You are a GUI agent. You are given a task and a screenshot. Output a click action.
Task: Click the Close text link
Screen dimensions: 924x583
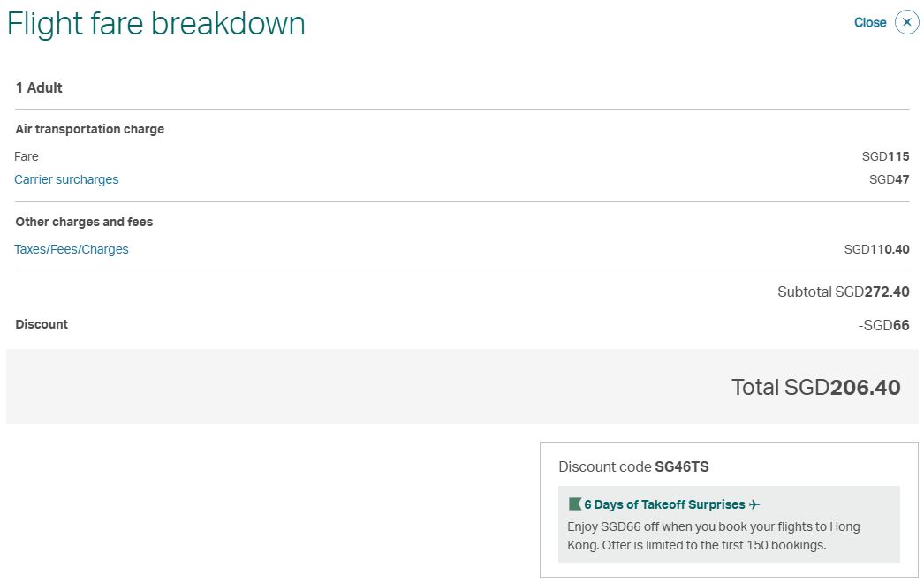tap(870, 22)
